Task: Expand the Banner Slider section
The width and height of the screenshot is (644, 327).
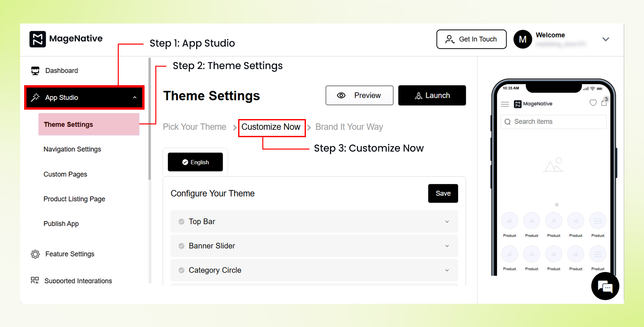Action: click(x=447, y=246)
